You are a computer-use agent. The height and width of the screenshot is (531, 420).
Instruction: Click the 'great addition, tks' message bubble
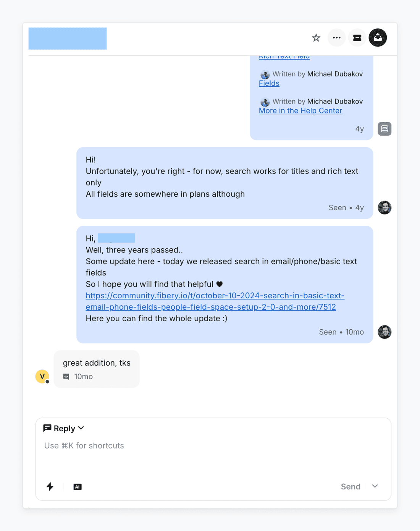click(97, 363)
